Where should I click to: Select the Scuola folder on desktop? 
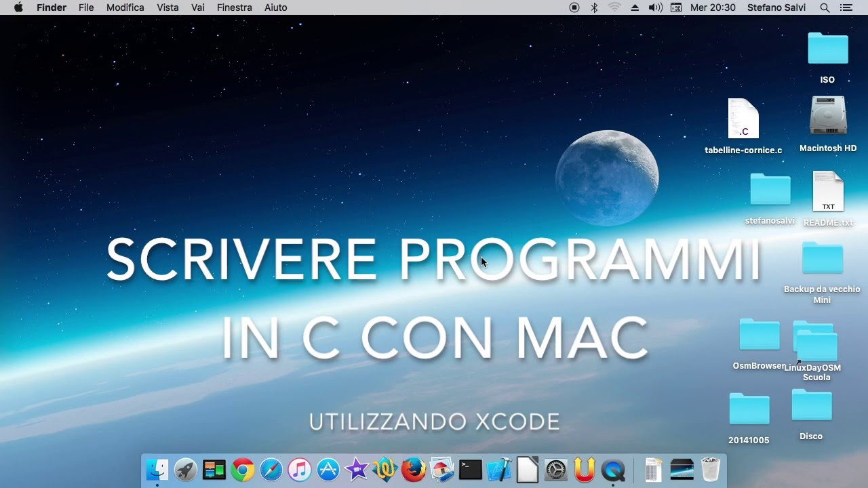[x=817, y=345]
